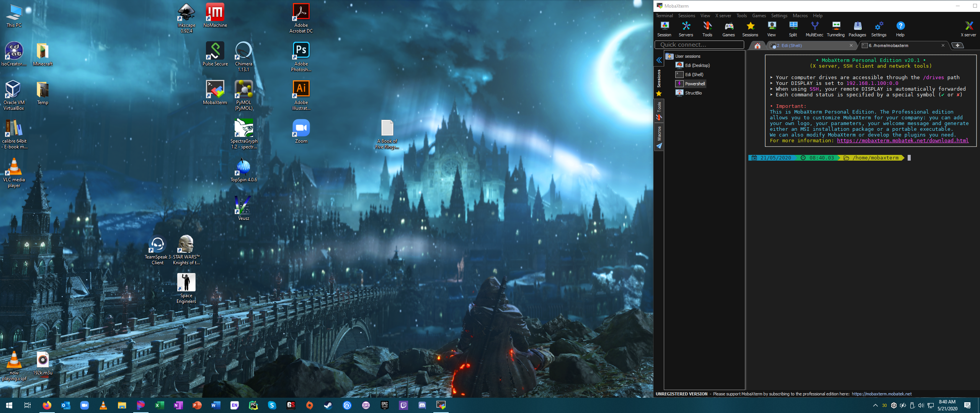This screenshot has height=413, width=980.
Task: Open the Terminal menu
Action: [664, 16]
